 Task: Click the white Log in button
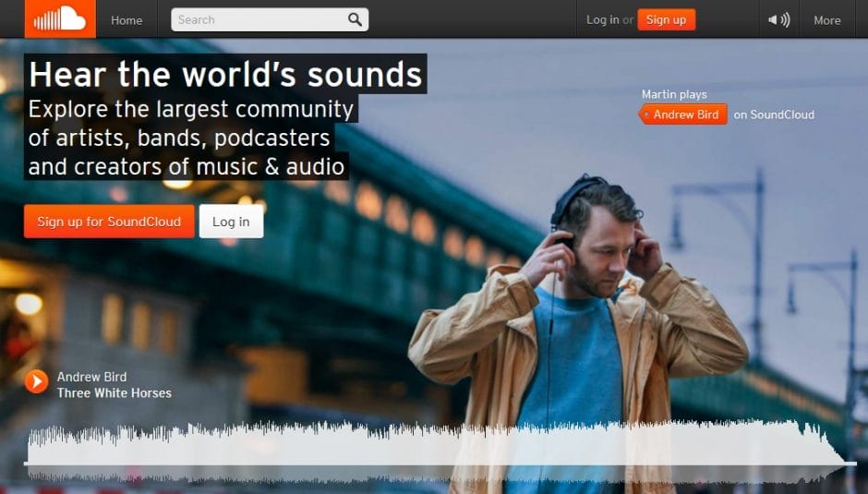pos(231,222)
